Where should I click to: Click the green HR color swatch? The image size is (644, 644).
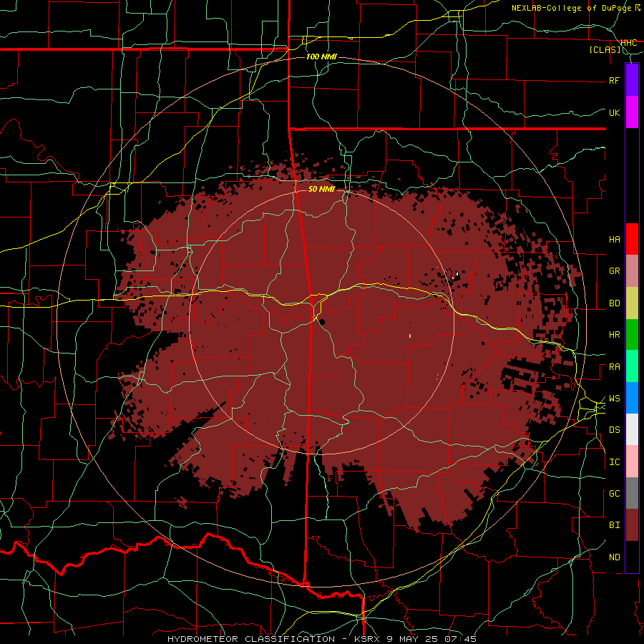pos(632,334)
